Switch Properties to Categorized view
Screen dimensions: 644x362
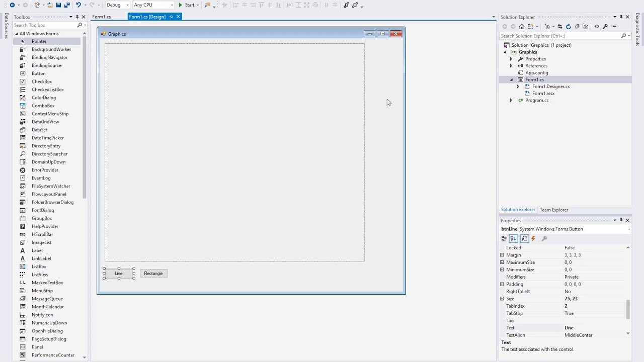point(504,239)
